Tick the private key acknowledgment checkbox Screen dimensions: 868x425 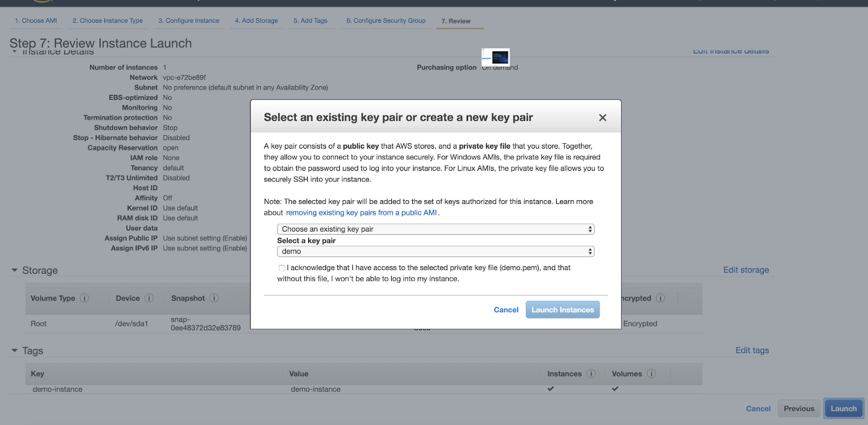pyautogui.click(x=282, y=268)
